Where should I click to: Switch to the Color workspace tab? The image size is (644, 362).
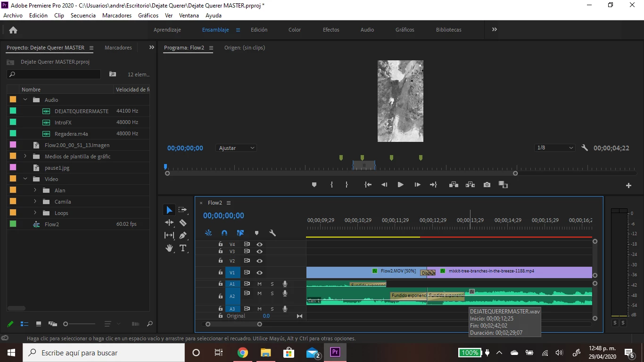click(295, 30)
